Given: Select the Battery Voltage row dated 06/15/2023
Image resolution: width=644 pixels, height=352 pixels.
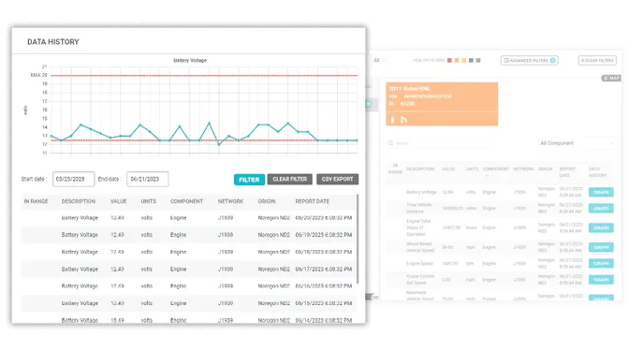Looking at the screenshot, I should (x=189, y=303).
